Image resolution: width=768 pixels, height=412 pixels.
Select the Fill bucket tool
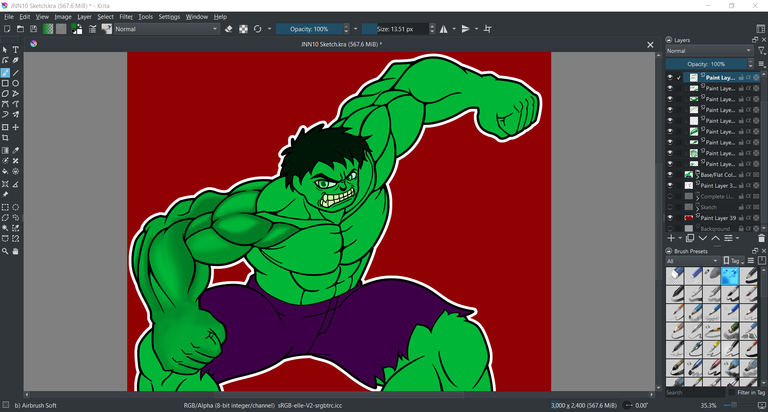click(x=5, y=171)
